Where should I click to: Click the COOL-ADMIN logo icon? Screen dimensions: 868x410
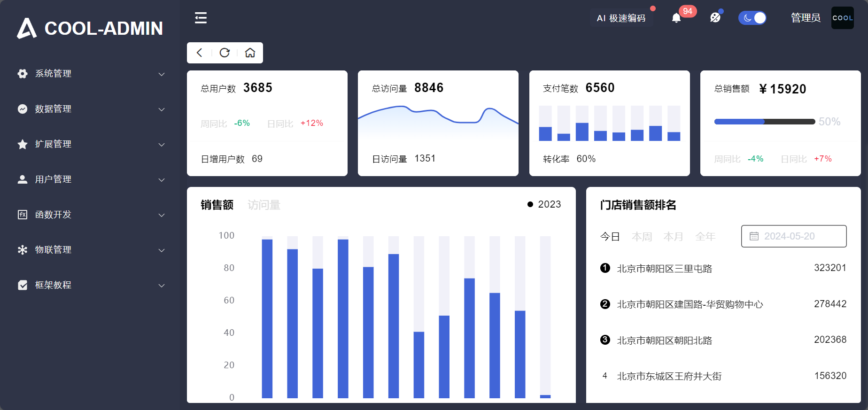(x=27, y=28)
